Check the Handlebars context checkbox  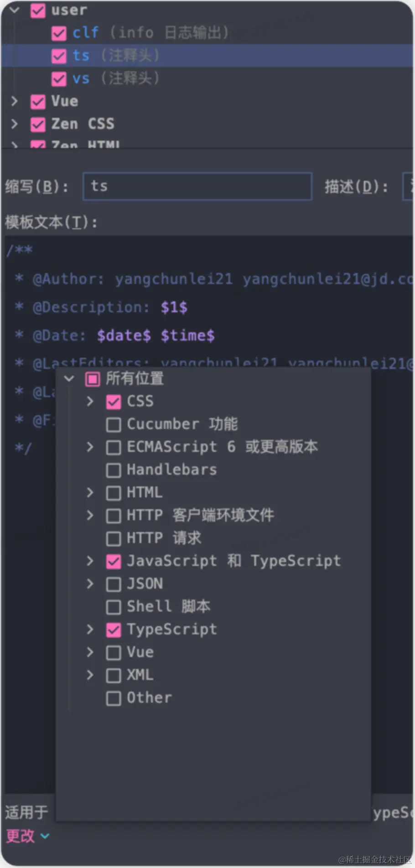114,470
